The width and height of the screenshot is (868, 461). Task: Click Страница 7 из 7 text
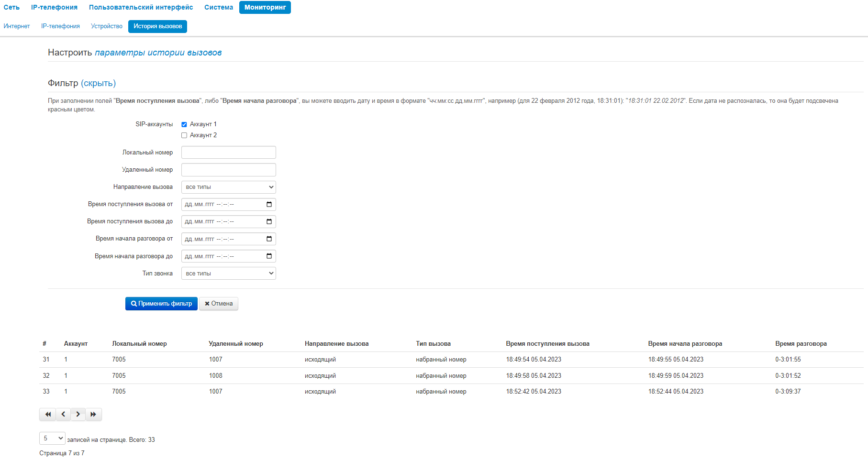tap(62, 453)
